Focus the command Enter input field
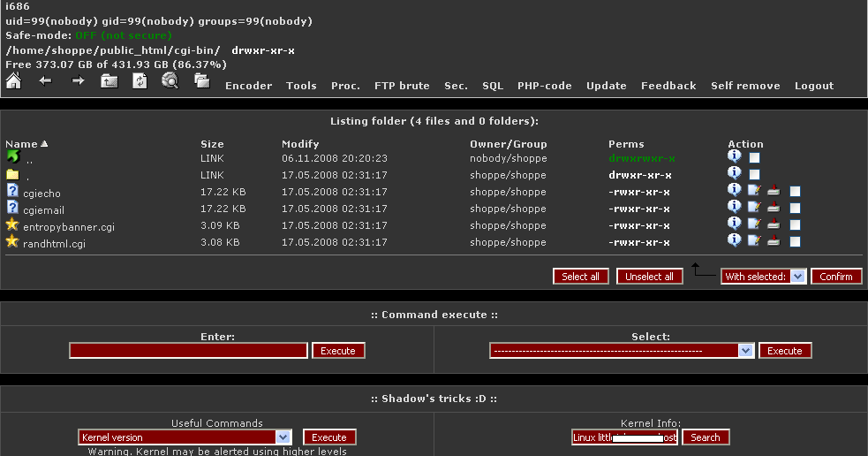 188,351
